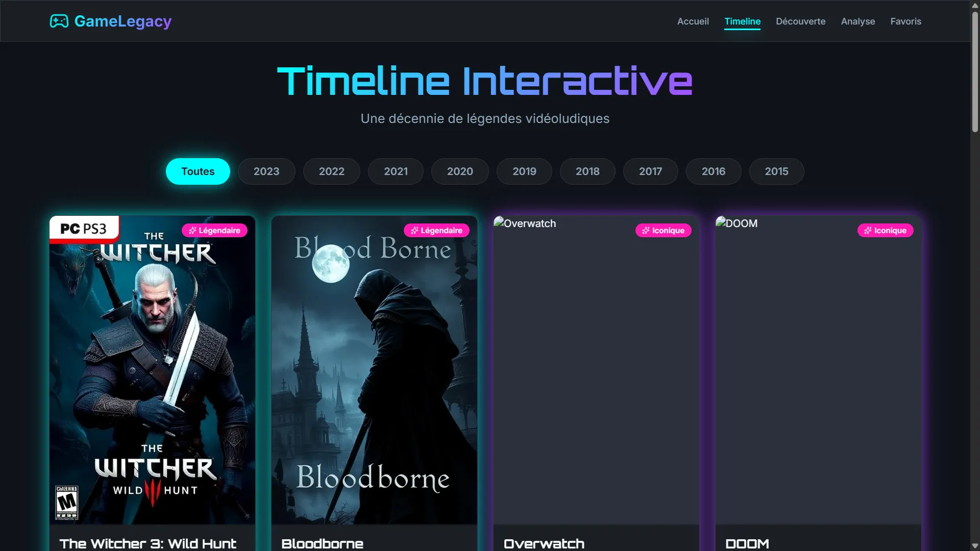The width and height of the screenshot is (980, 551).
Task: Open the Favoris page
Action: pyautogui.click(x=905, y=21)
